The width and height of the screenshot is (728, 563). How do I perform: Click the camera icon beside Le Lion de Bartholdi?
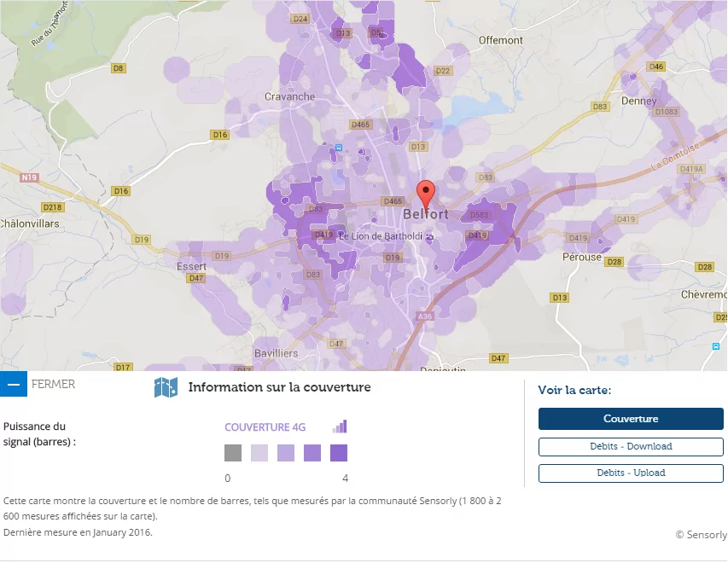(430, 235)
